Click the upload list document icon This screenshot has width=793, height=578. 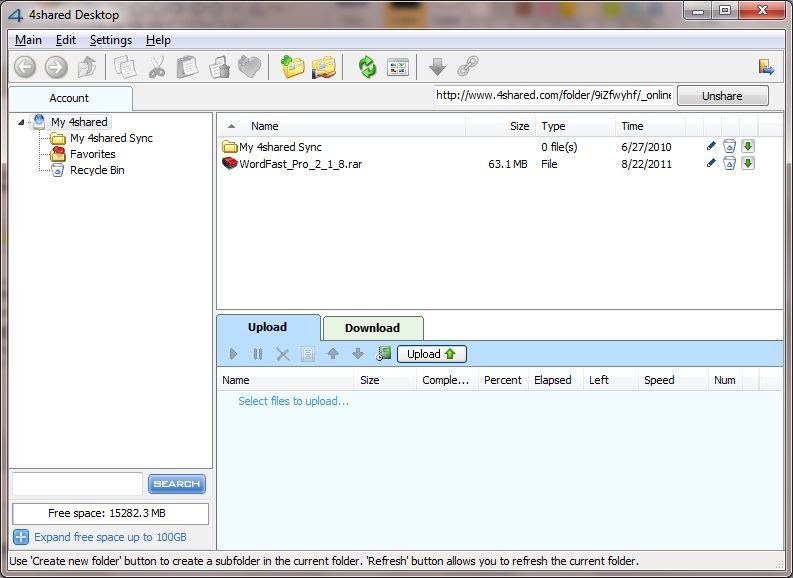pyautogui.click(x=307, y=354)
